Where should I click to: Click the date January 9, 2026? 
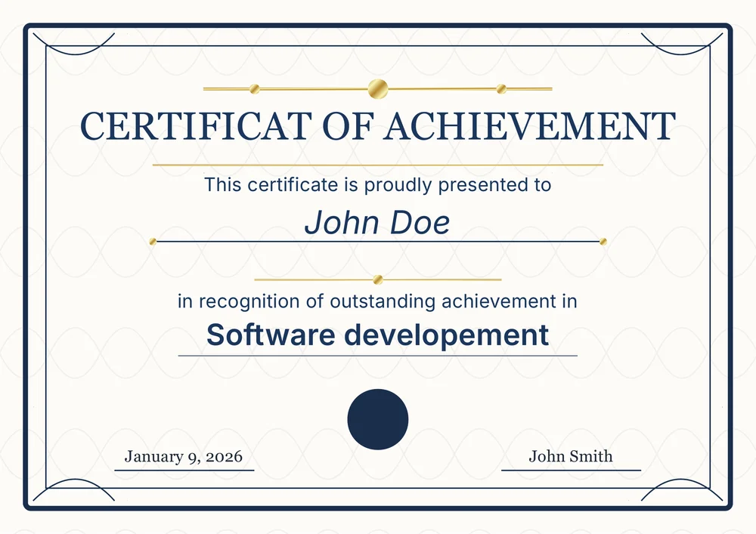coord(184,456)
